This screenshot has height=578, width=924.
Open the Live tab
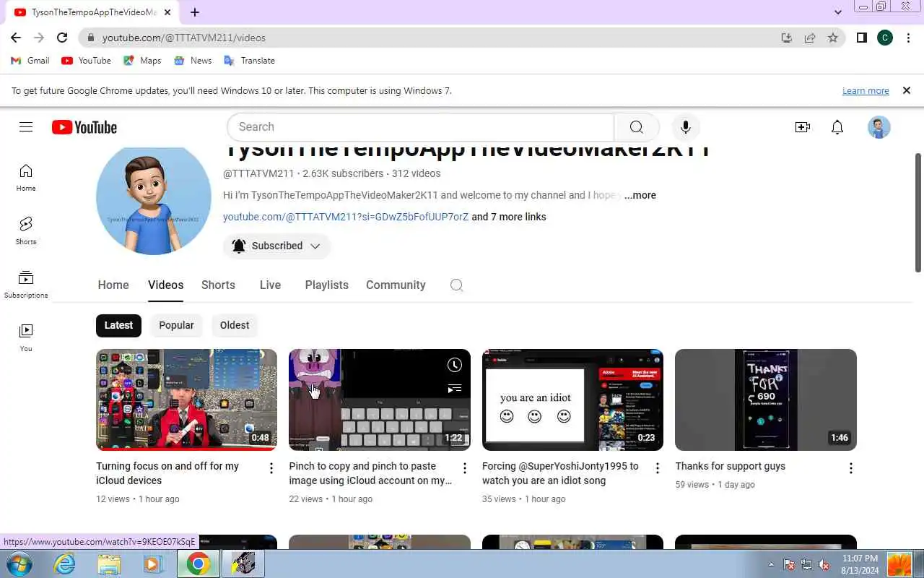(270, 285)
